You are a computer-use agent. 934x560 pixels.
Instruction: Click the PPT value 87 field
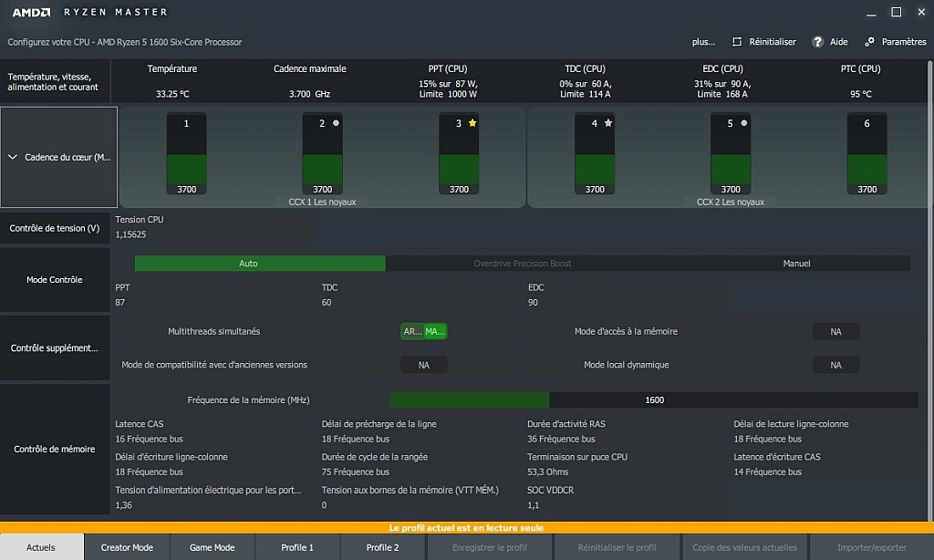point(120,302)
